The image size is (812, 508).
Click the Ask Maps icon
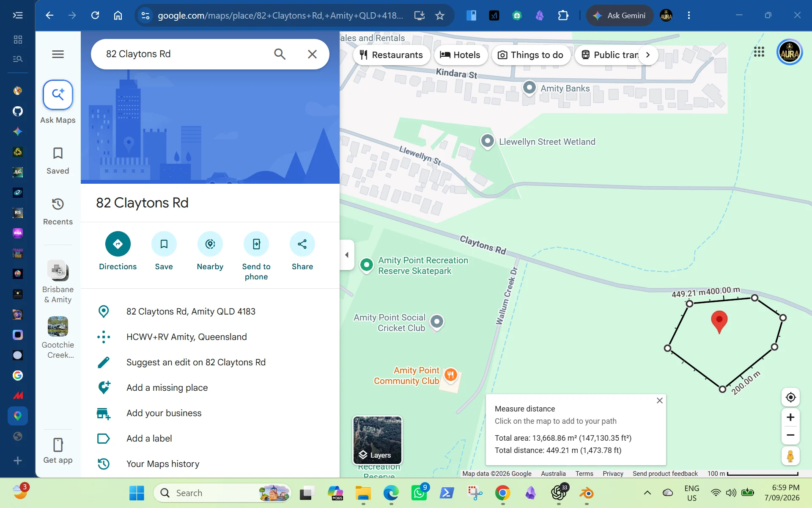coord(58,94)
